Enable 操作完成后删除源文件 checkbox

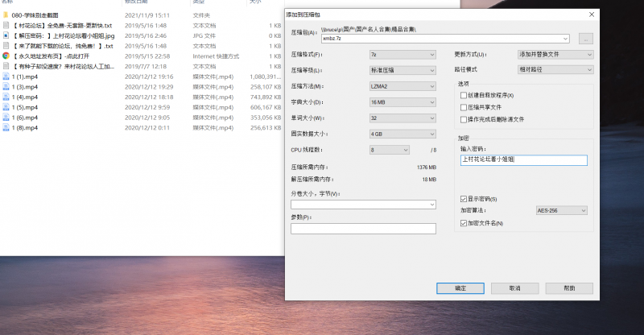coord(463,118)
